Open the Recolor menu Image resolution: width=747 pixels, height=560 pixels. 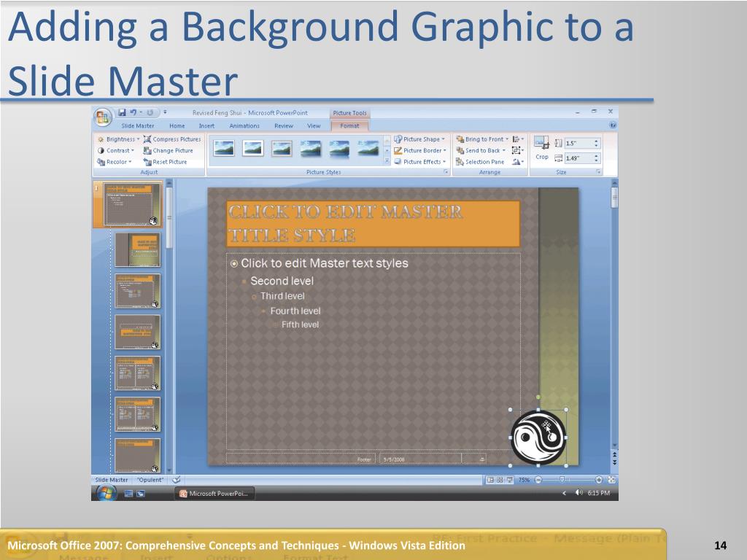click(x=115, y=162)
